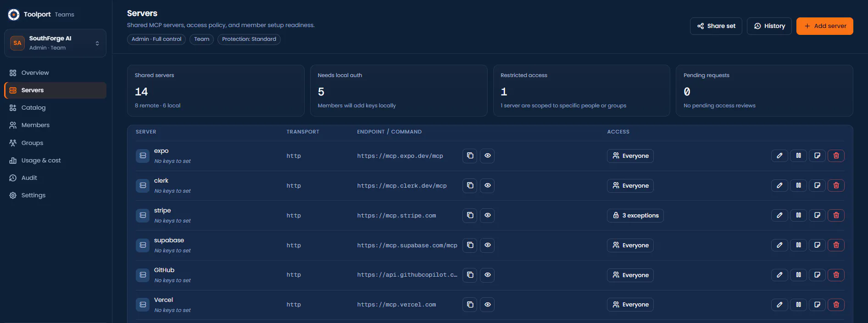This screenshot has height=323, width=868.
Task: Open the SouthForge AI workspace switcher
Action: pyautogui.click(x=55, y=43)
